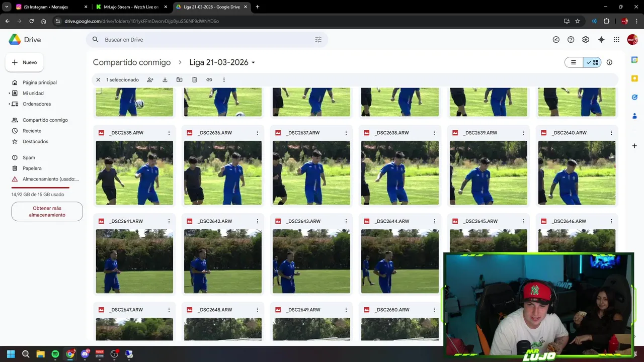Open more actions in selection toolbar
This screenshot has height=362, width=644.
coord(224,80)
